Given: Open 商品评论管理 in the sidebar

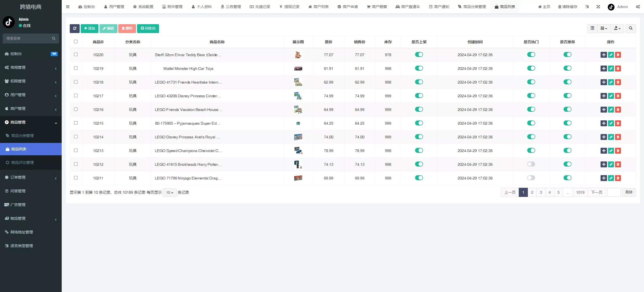Looking at the screenshot, I should point(23,163).
